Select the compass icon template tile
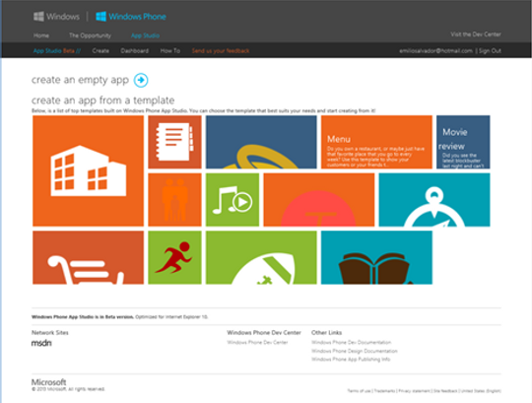The height and width of the screenshot is (403, 532). click(434, 199)
